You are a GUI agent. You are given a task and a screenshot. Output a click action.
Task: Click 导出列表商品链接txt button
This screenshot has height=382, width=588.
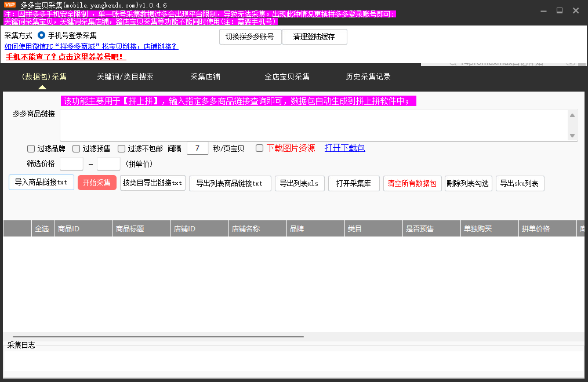point(230,183)
